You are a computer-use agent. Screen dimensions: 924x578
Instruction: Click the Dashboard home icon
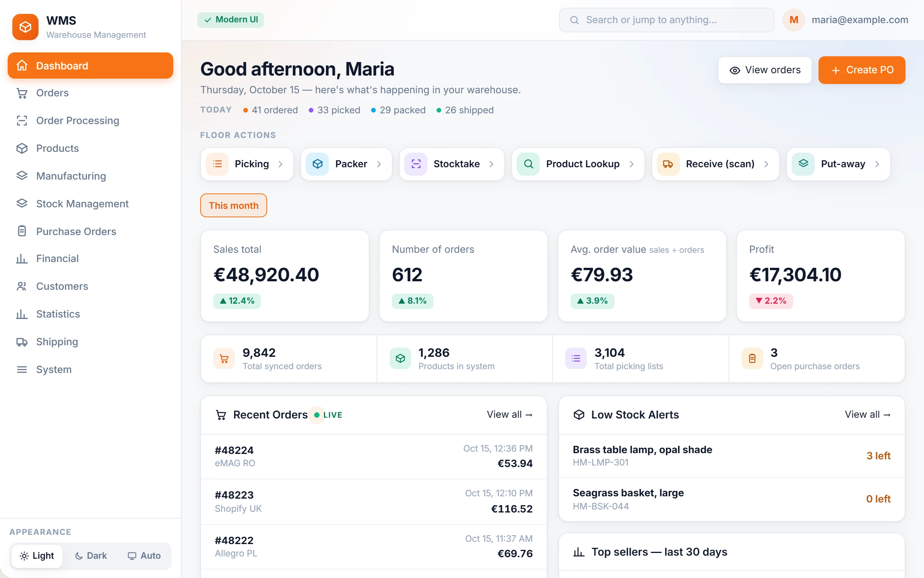(x=22, y=66)
